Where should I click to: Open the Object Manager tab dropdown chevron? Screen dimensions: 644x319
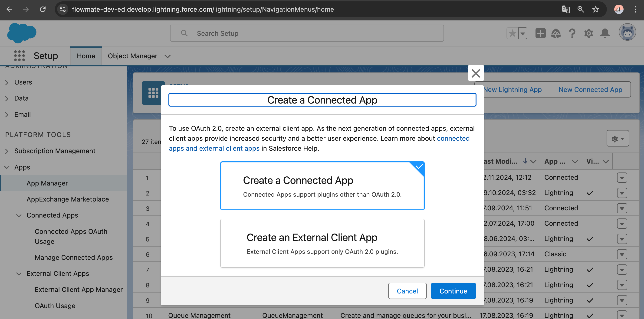(x=168, y=56)
